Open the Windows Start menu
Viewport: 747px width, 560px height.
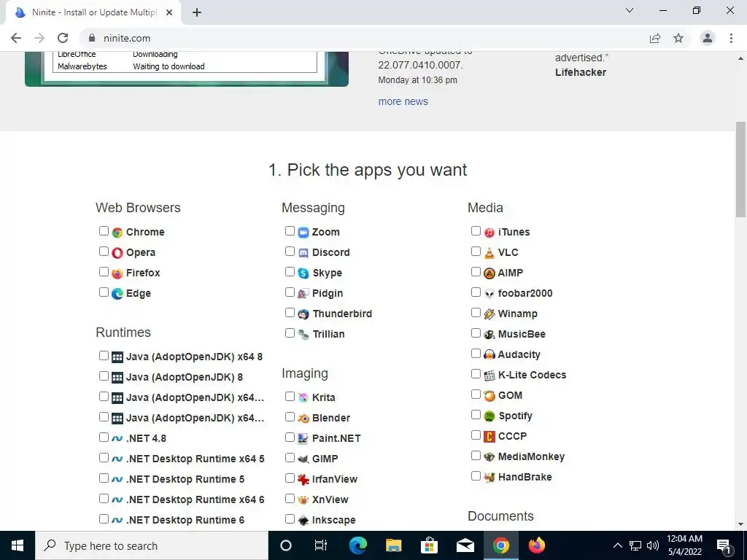click(x=18, y=545)
